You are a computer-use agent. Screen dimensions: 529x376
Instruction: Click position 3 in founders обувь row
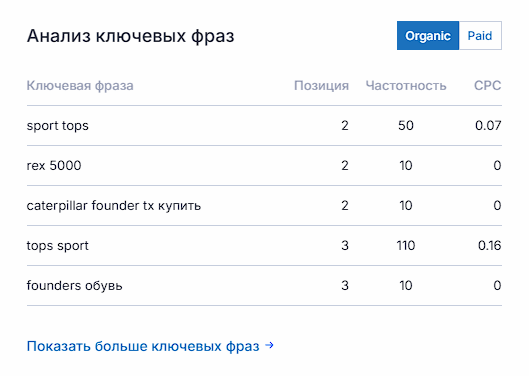point(345,286)
